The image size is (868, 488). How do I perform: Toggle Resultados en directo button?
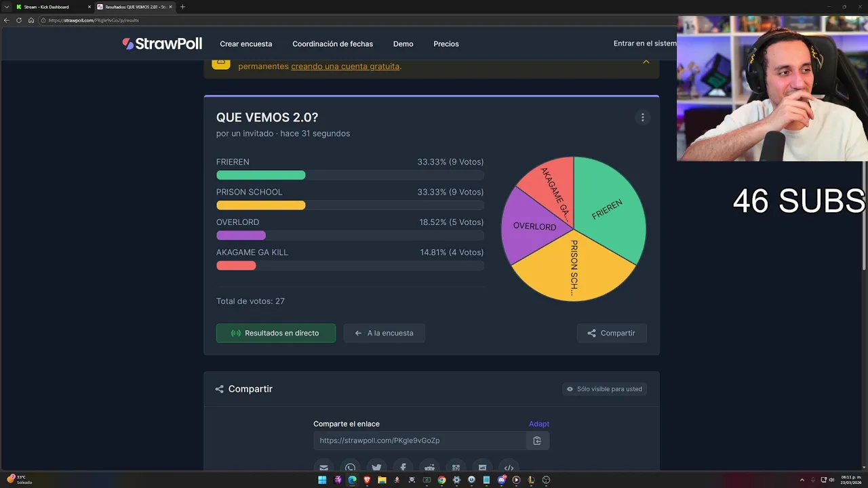coord(276,333)
